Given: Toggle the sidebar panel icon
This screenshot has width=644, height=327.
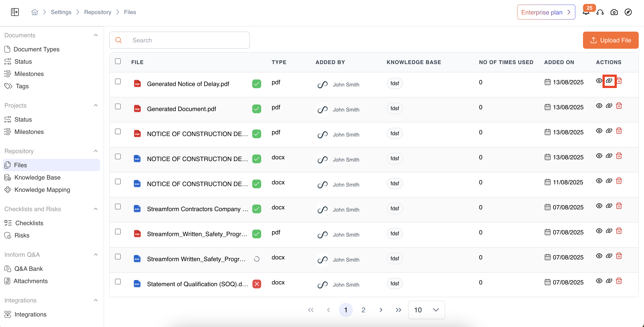Looking at the screenshot, I should point(15,12).
